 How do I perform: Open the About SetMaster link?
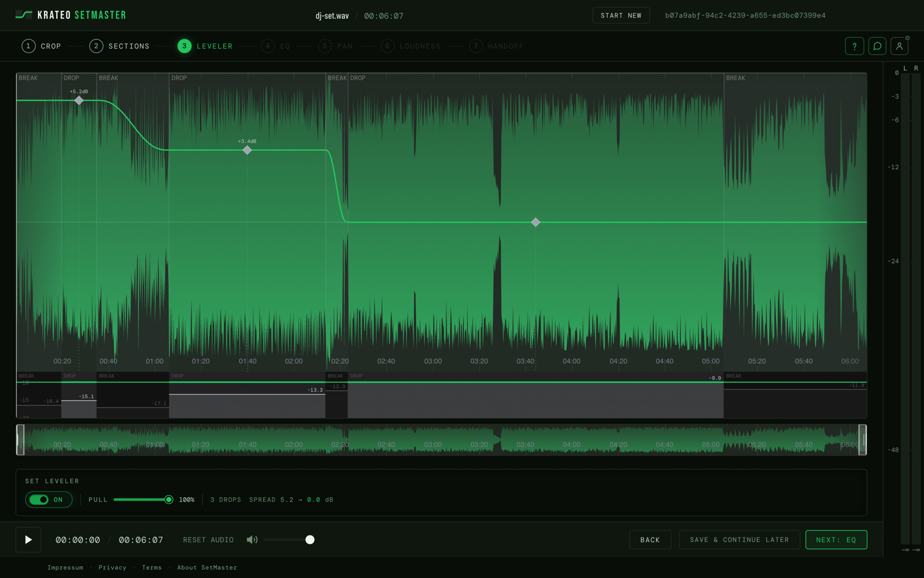click(x=207, y=568)
